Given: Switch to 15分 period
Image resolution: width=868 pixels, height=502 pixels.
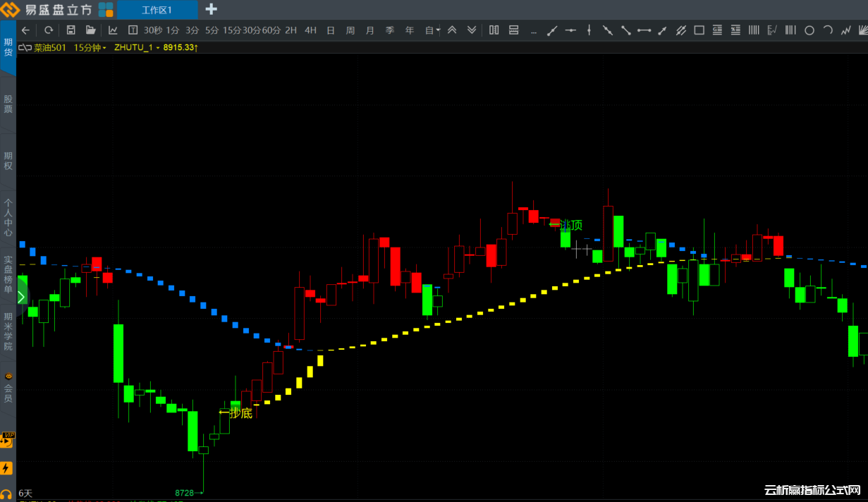Looking at the screenshot, I should pos(232,30).
